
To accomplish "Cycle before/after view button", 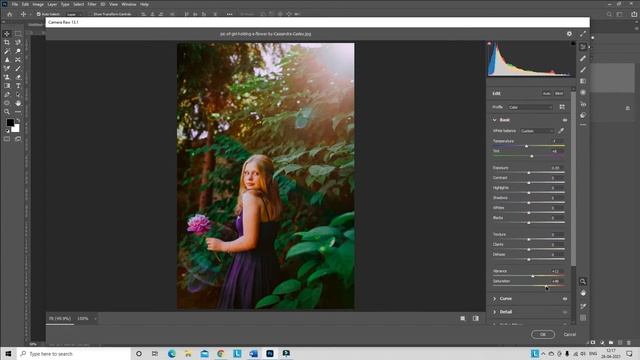I will pos(462,318).
